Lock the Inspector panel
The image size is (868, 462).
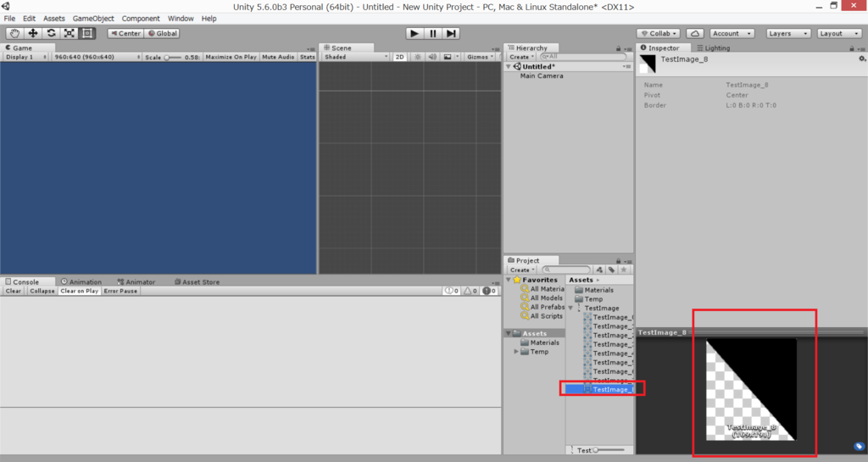(x=851, y=48)
